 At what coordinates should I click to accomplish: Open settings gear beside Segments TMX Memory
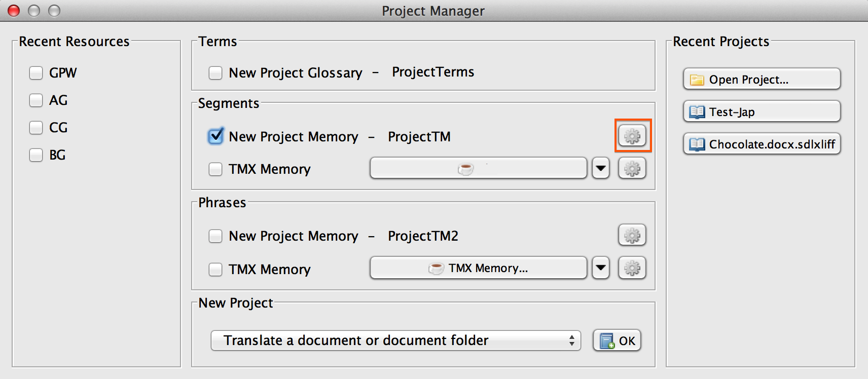click(x=632, y=168)
